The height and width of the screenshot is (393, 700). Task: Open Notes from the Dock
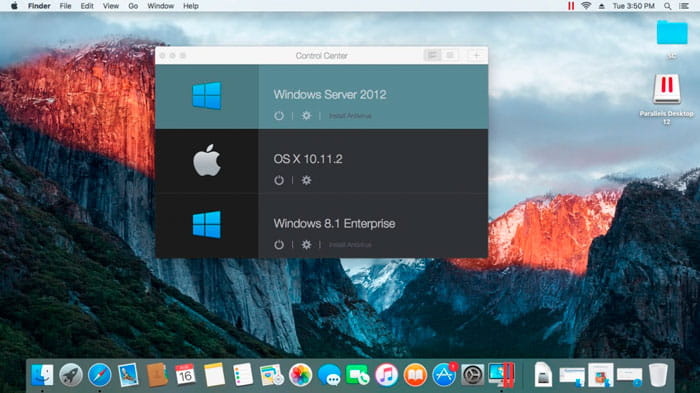214,374
